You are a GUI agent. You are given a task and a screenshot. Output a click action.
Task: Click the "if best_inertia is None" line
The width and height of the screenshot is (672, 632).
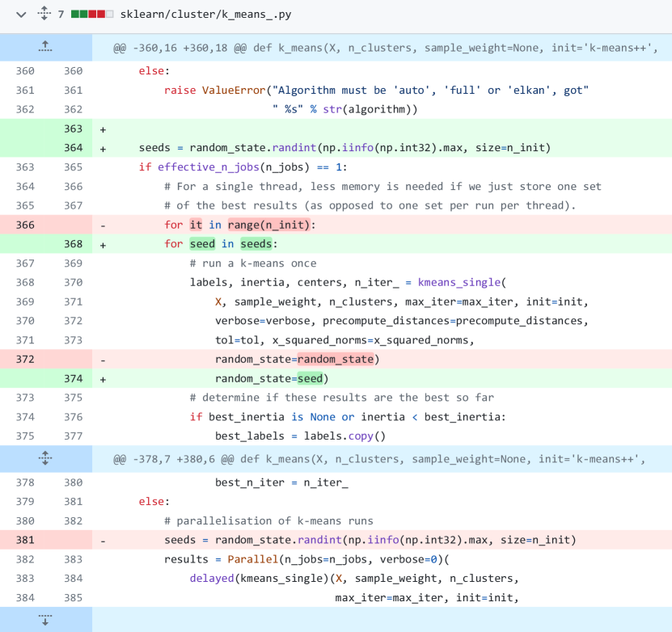[348, 417]
